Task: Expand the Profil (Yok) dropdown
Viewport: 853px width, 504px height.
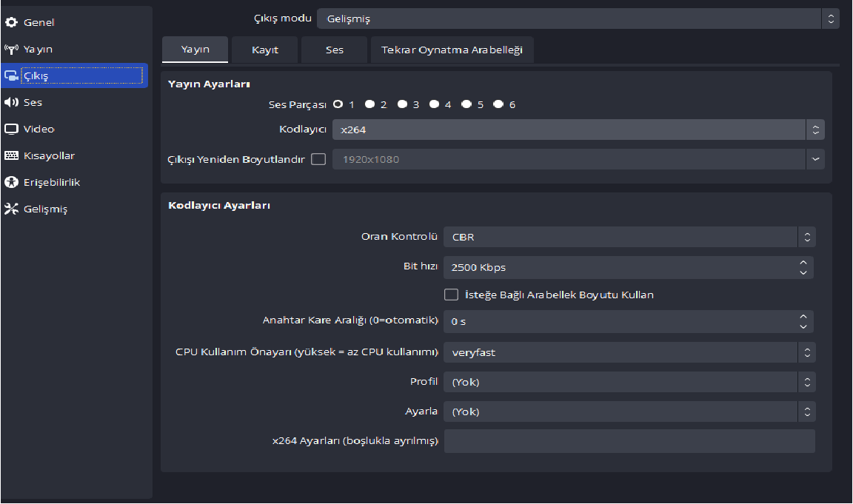Action: (629, 382)
